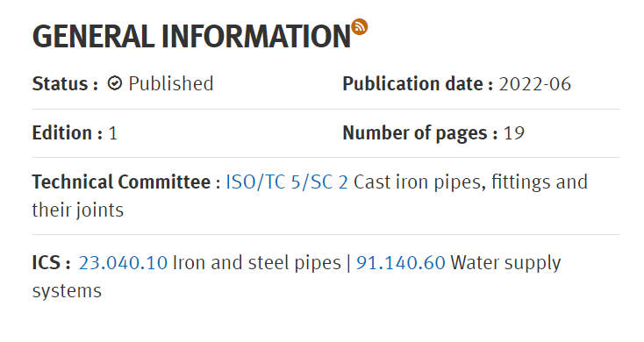The width and height of the screenshot is (644, 342).
Task: Click the 'their joints' text line
Action: tap(77, 210)
